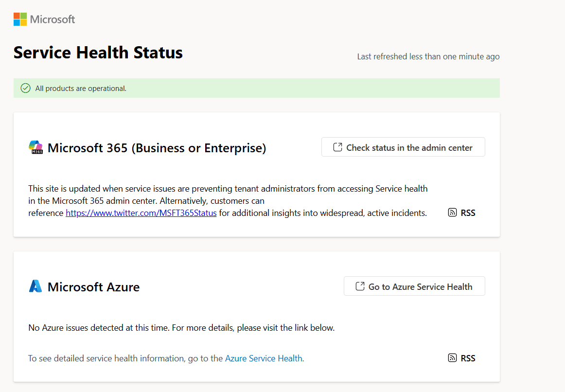Click the No Azure issues detected message
565x392 pixels.
pyautogui.click(x=181, y=328)
